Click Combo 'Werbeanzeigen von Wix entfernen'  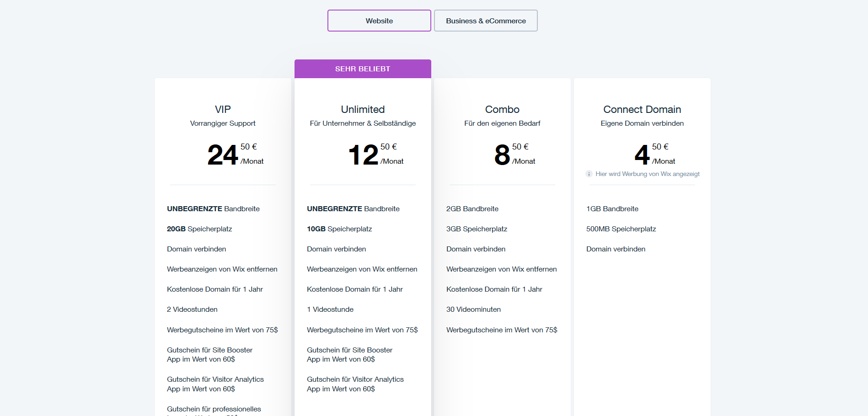tap(502, 269)
